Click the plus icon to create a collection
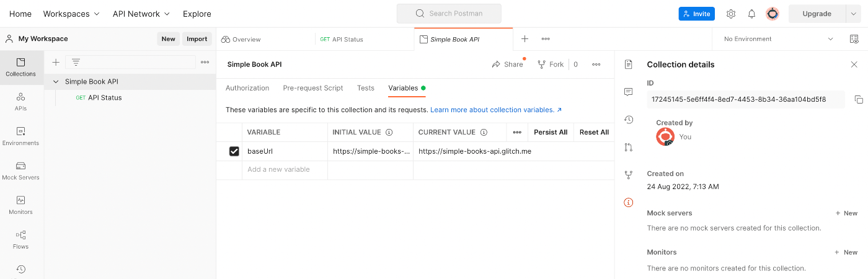Image resolution: width=868 pixels, height=279 pixels. click(56, 62)
